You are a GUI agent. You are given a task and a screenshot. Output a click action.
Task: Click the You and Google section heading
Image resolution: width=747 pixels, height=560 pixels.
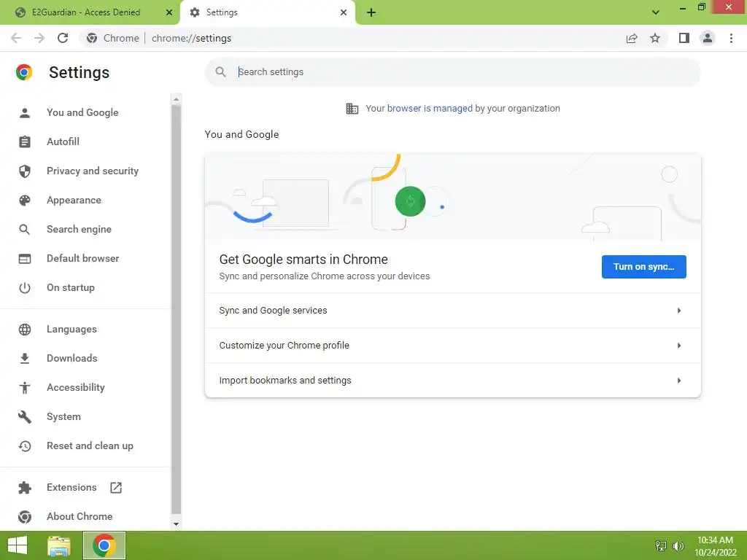[241, 134]
